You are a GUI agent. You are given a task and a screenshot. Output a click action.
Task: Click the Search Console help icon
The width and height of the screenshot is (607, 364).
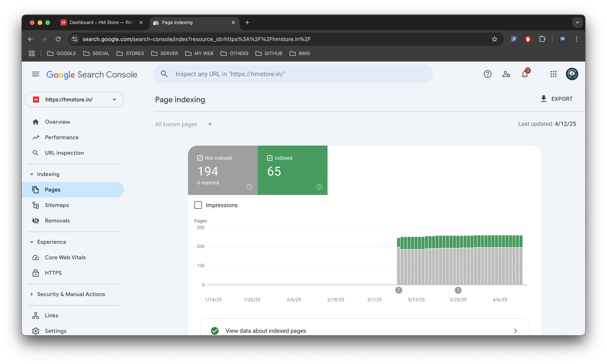[487, 74]
